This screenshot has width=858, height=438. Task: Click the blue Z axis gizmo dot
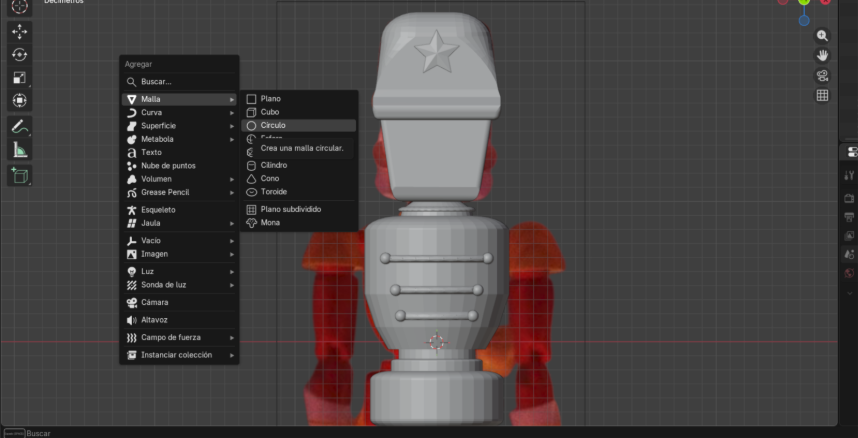coord(804,20)
